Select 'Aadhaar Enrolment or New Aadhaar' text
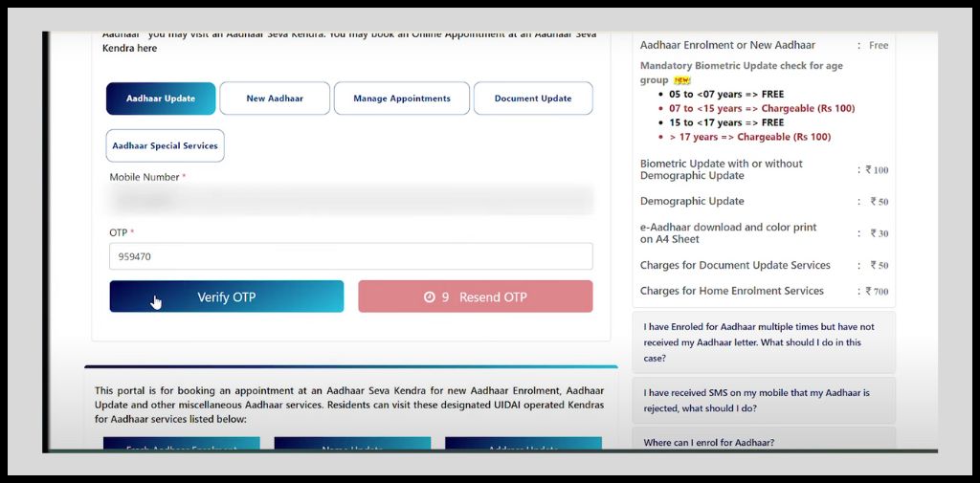Viewport: 980px width, 483px height. 727,45
